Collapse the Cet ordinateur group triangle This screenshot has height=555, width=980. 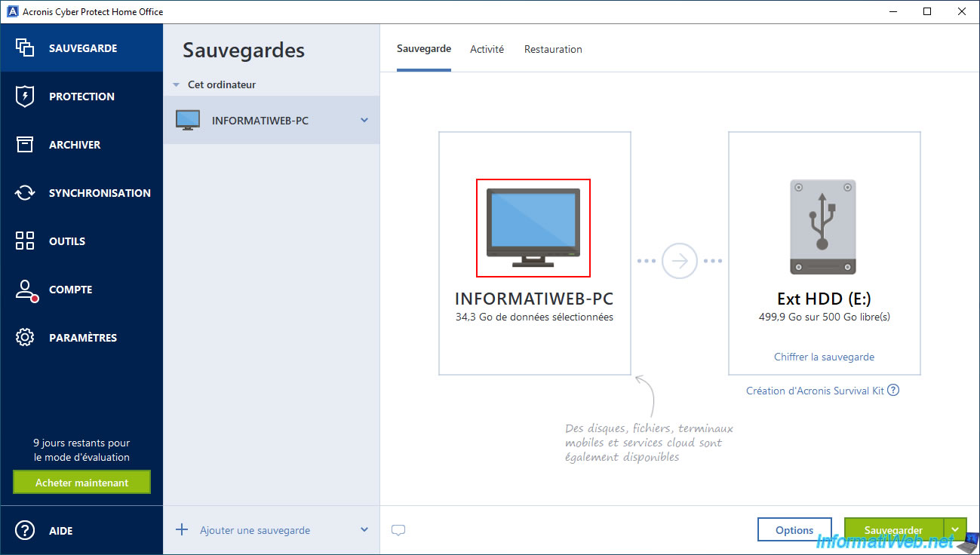click(177, 85)
